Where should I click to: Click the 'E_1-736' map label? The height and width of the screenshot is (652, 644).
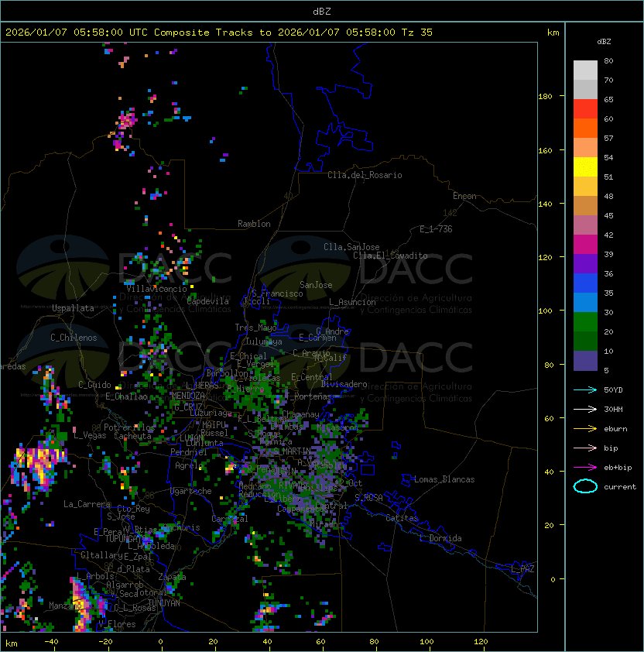tap(436, 229)
